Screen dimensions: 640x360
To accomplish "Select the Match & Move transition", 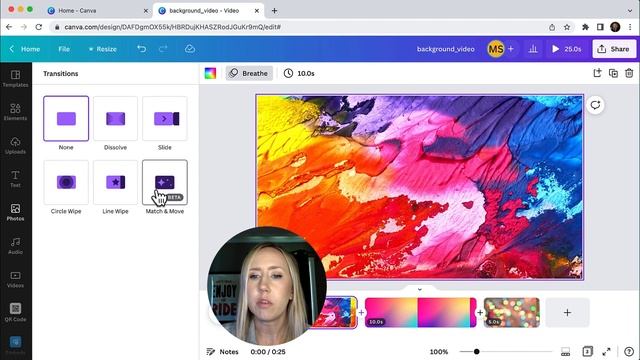I will 165,182.
